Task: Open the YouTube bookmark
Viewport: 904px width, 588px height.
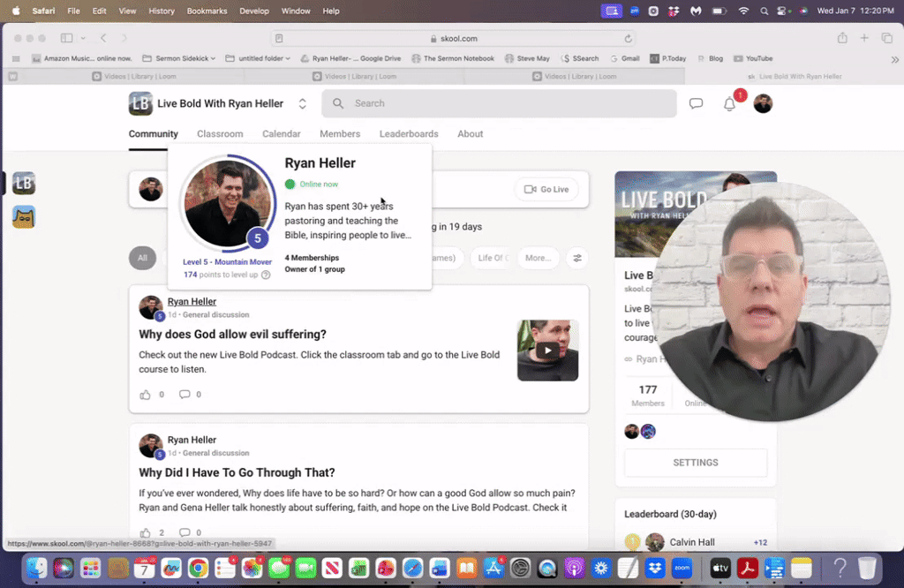Action: tap(753, 58)
